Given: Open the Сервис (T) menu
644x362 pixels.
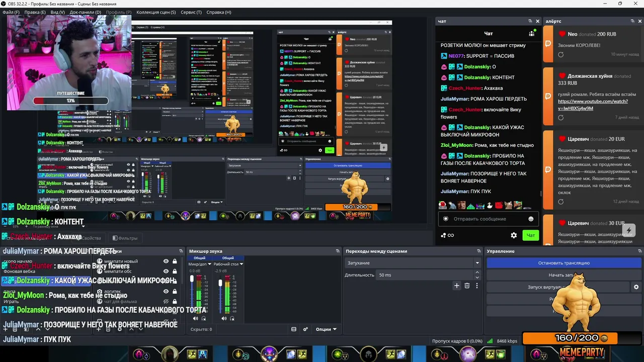Looking at the screenshot, I should (x=191, y=12).
